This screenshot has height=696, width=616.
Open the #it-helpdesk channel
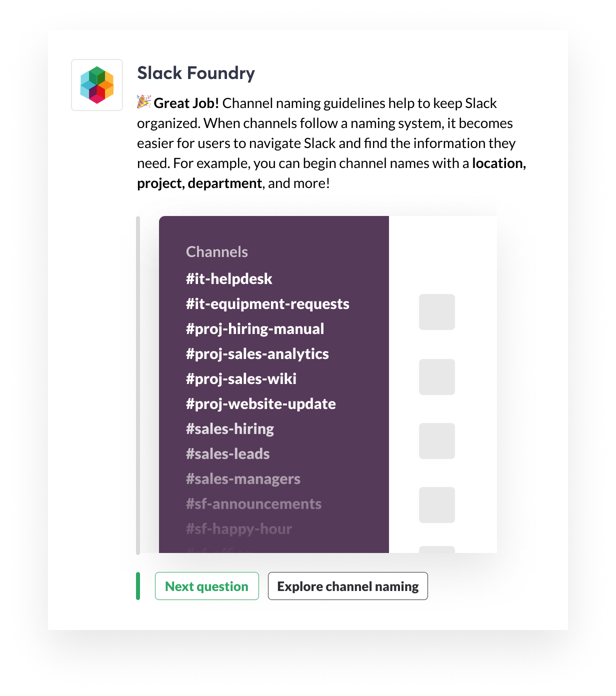click(229, 279)
